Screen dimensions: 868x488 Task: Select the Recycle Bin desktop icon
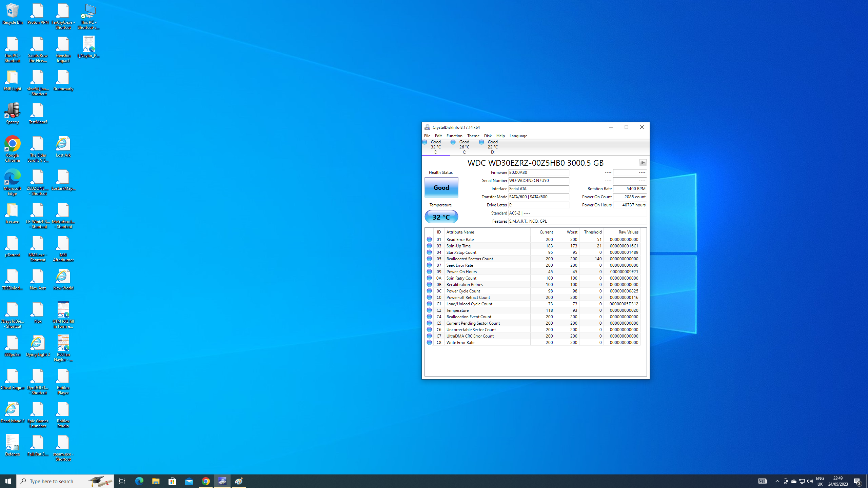point(13,14)
